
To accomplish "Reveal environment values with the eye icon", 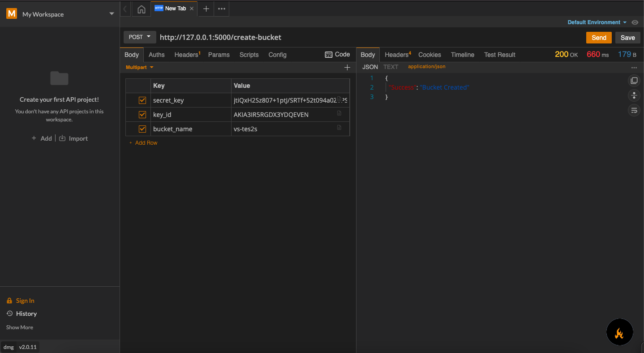I will tap(635, 22).
